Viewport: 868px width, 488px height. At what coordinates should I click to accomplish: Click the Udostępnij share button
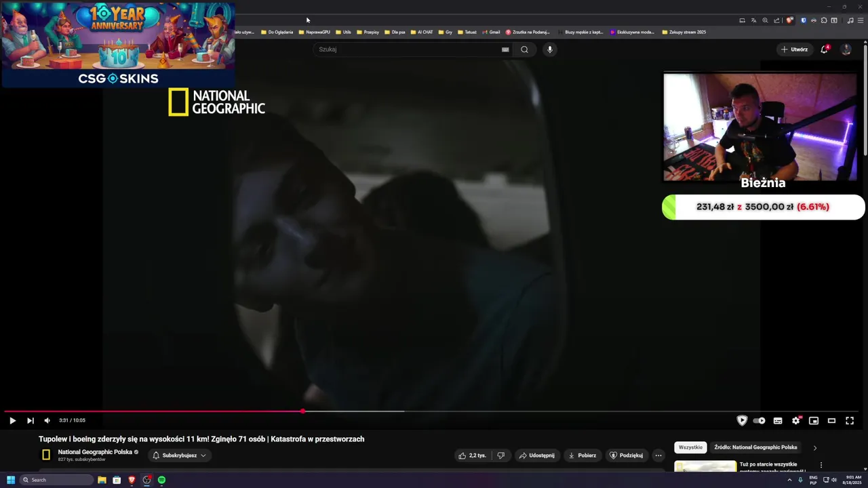pyautogui.click(x=536, y=455)
